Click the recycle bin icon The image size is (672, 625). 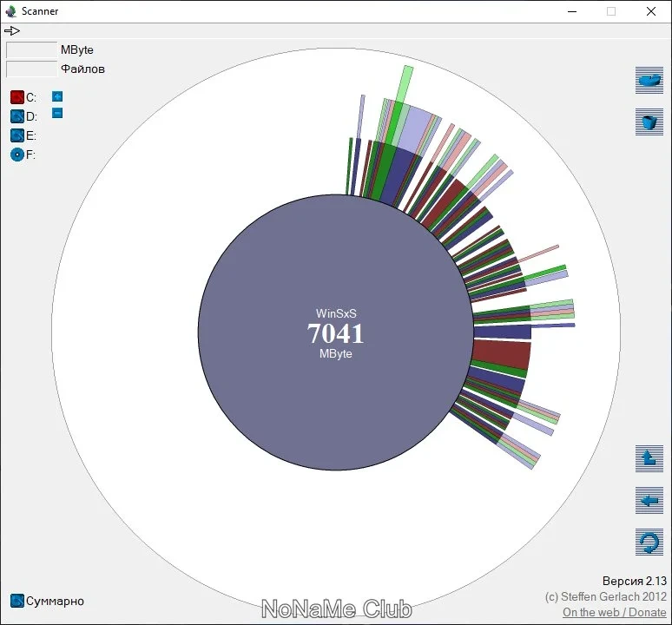click(x=649, y=122)
